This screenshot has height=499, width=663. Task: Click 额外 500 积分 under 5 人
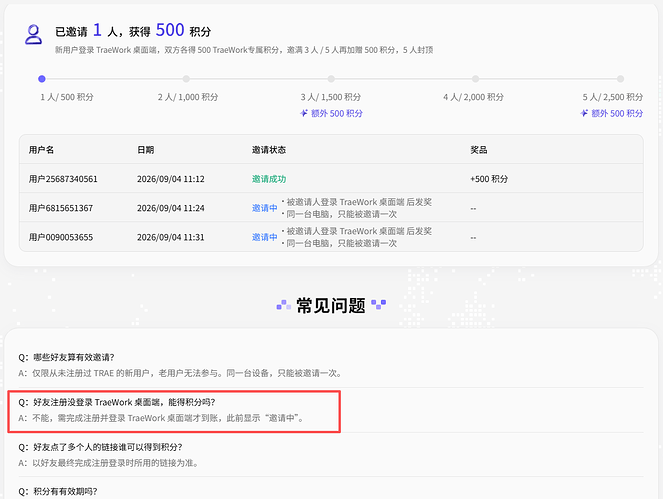[617, 113]
